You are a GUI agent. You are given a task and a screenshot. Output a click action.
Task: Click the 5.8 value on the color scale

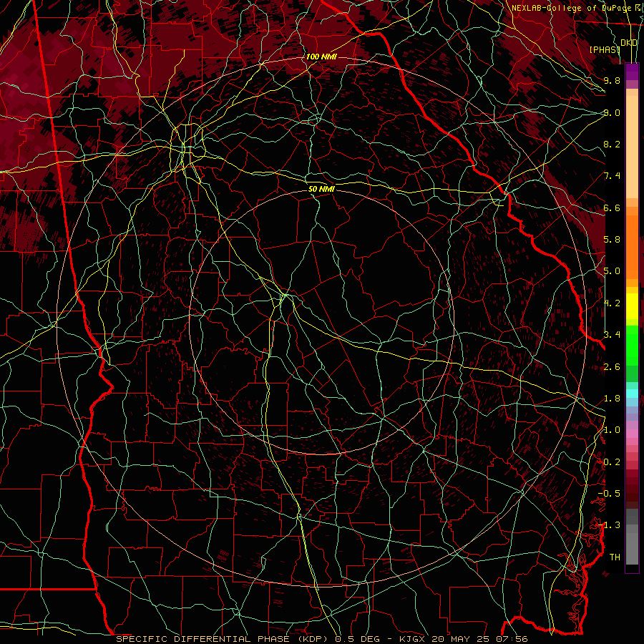click(612, 240)
